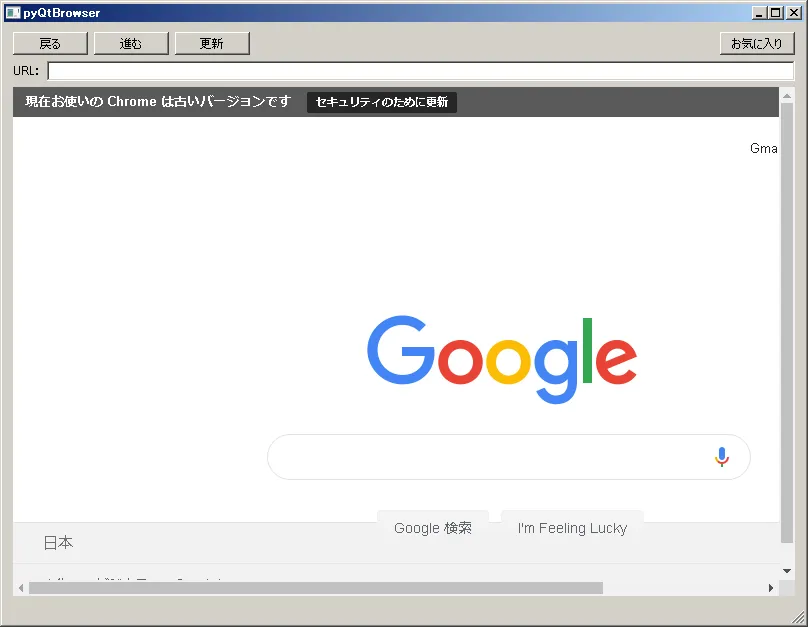This screenshot has height=627, width=808.
Task: Click the 更新 refresh button
Action: click(212, 43)
